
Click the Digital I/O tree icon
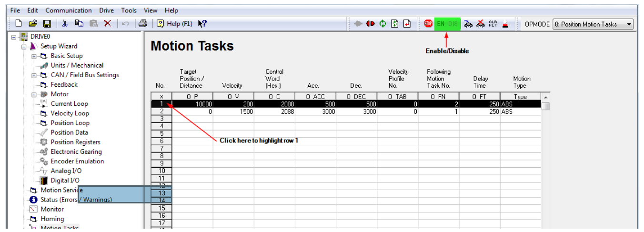(44, 181)
